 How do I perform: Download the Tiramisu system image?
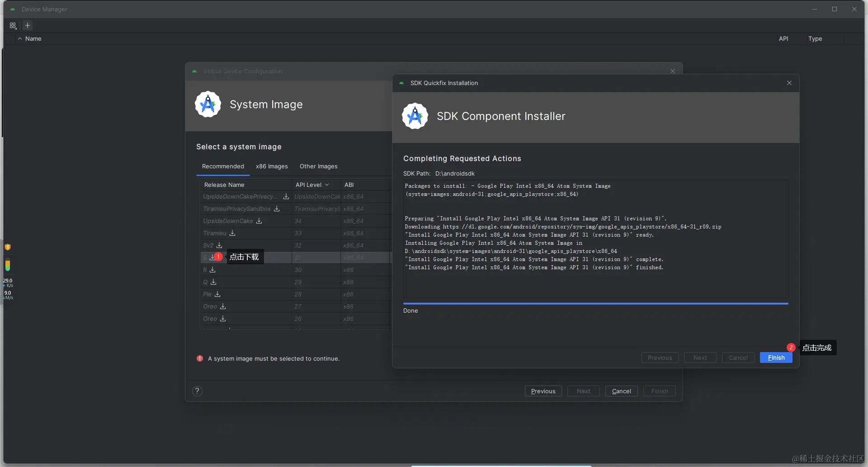(232, 233)
